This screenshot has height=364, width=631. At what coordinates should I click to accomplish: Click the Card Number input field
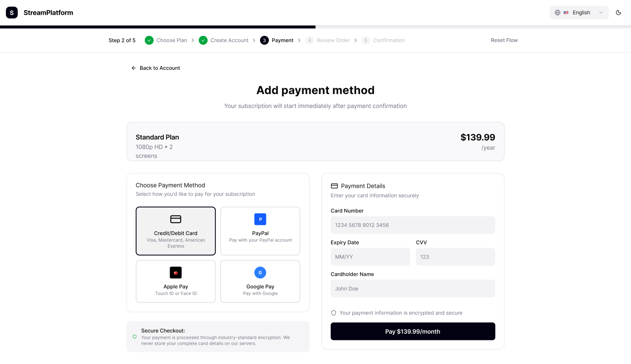click(x=413, y=225)
